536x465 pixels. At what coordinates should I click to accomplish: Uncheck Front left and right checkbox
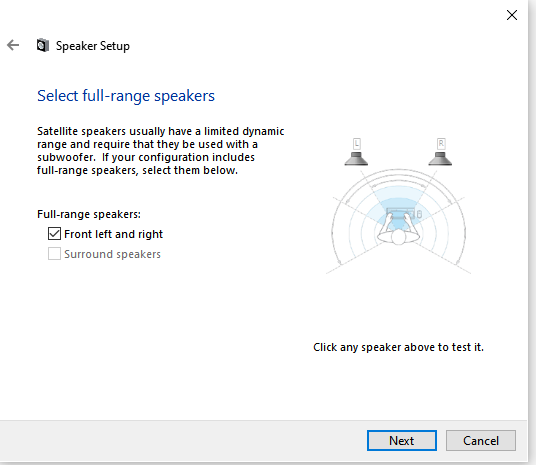click(x=54, y=234)
